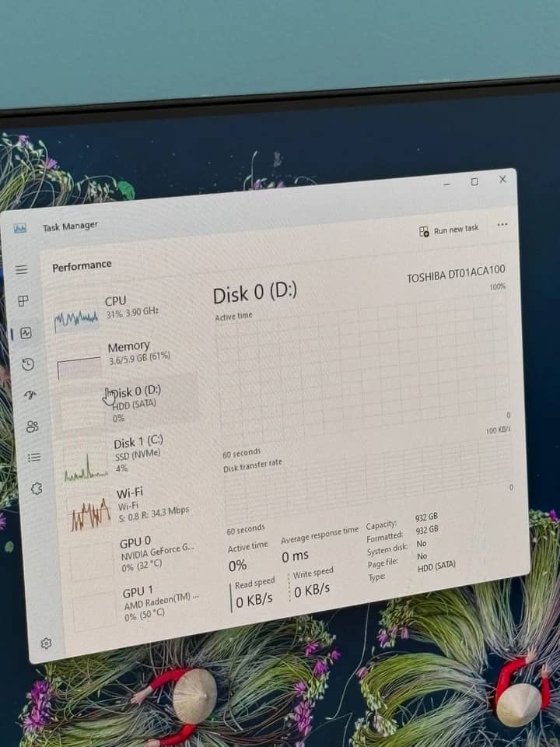The image size is (560, 747).
Task: Click the Average response time 0 ms value
Action: point(295,556)
